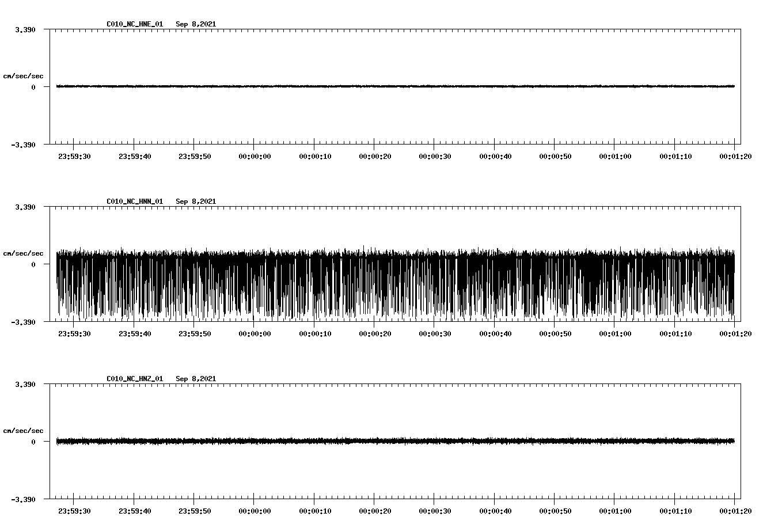Click the 23:59:30 time label on HNZ plot
Screen dimensions: 782x532
click(74, 511)
